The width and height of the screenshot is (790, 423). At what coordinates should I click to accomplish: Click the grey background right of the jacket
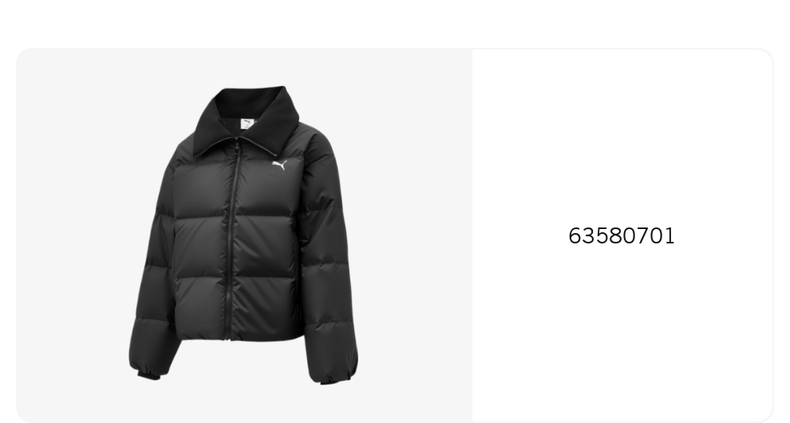coord(416,235)
